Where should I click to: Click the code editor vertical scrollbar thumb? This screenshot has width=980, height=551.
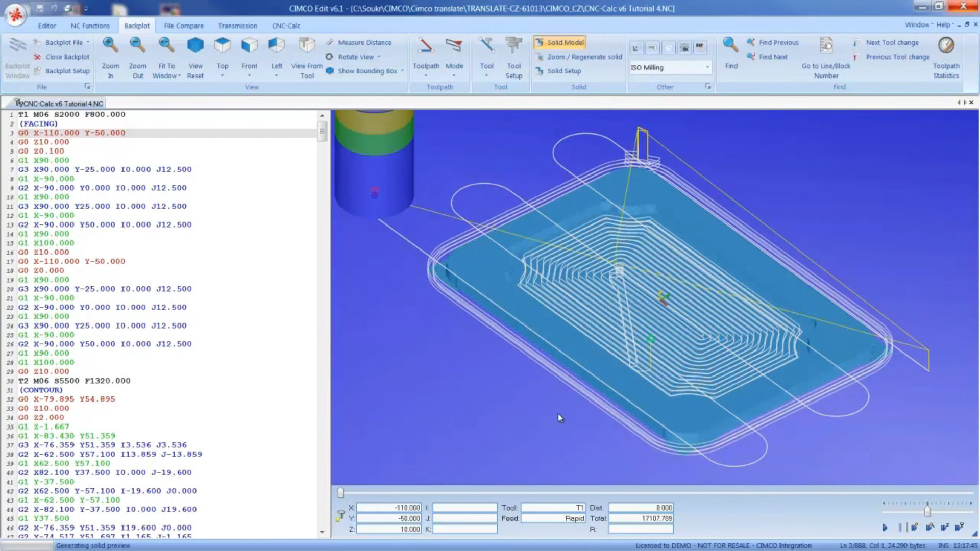(322, 131)
